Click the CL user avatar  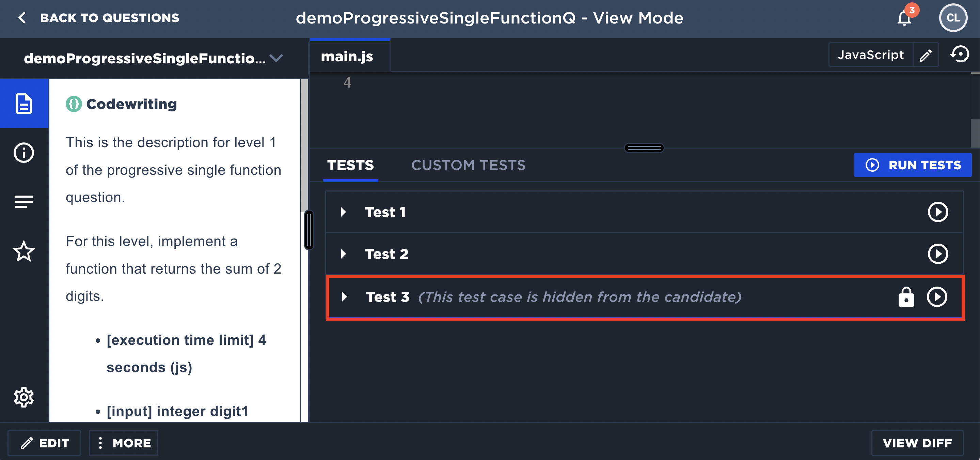(953, 18)
